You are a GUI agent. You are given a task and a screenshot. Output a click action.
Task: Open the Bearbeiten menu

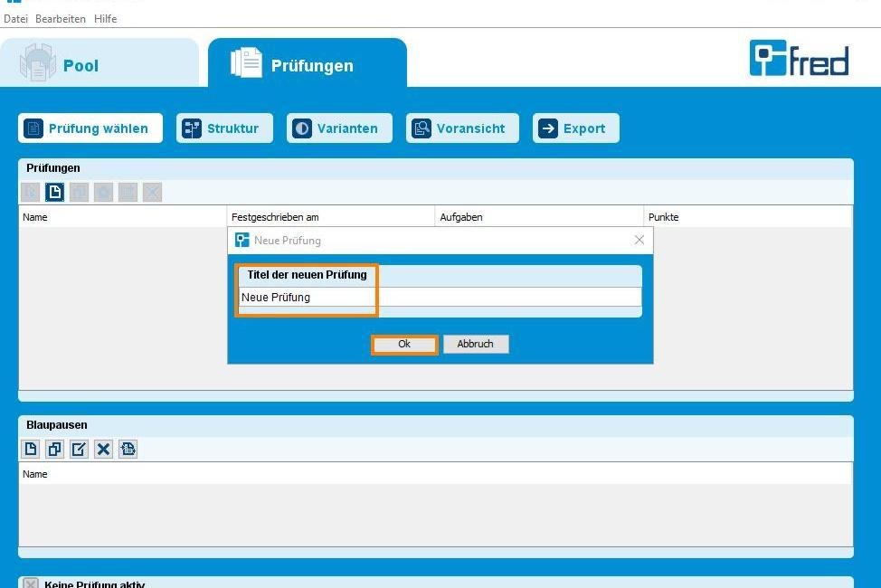click(x=60, y=19)
